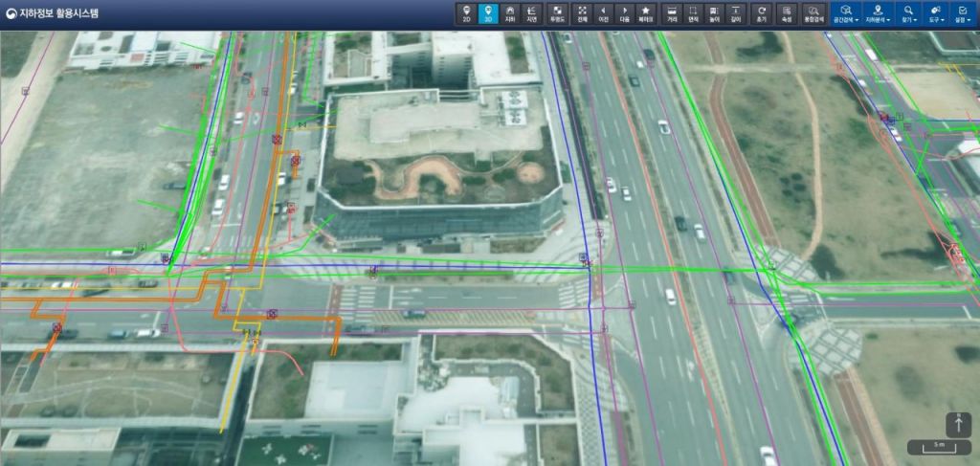
Task: Click the 전체 full extent icon
Action: point(582,13)
